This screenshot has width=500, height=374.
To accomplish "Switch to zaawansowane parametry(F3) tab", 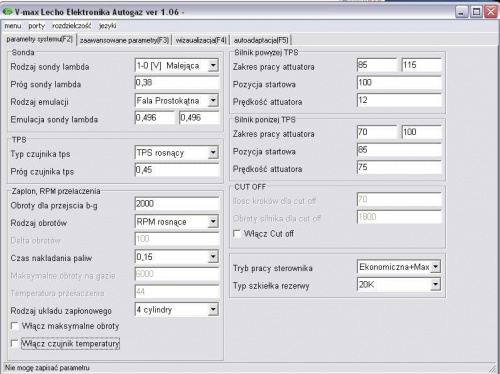I will (x=124, y=40).
